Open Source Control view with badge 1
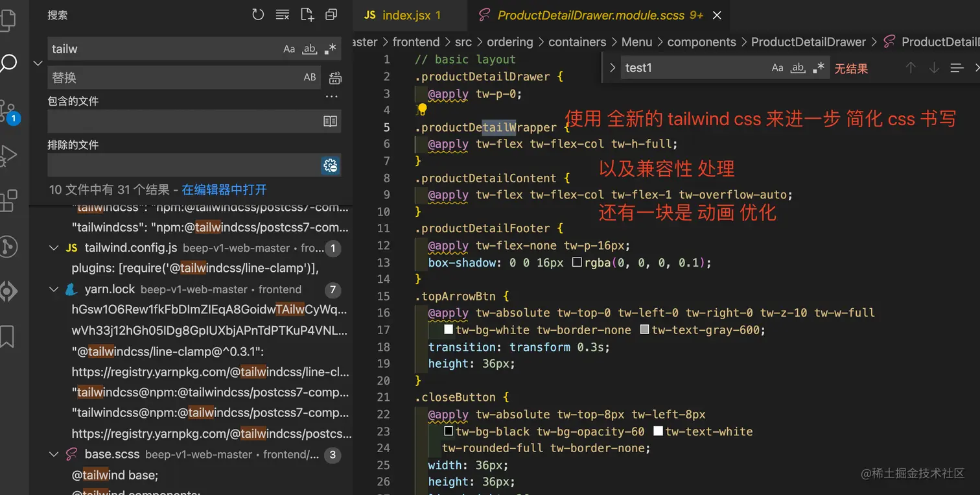Screen dimensions: 980x495 pyautogui.click(x=9, y=112)
